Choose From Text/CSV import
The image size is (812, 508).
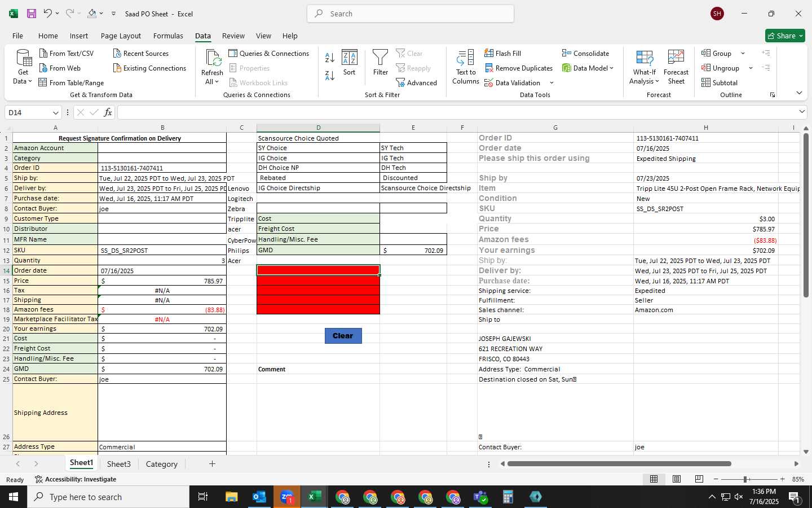[67, 53]
